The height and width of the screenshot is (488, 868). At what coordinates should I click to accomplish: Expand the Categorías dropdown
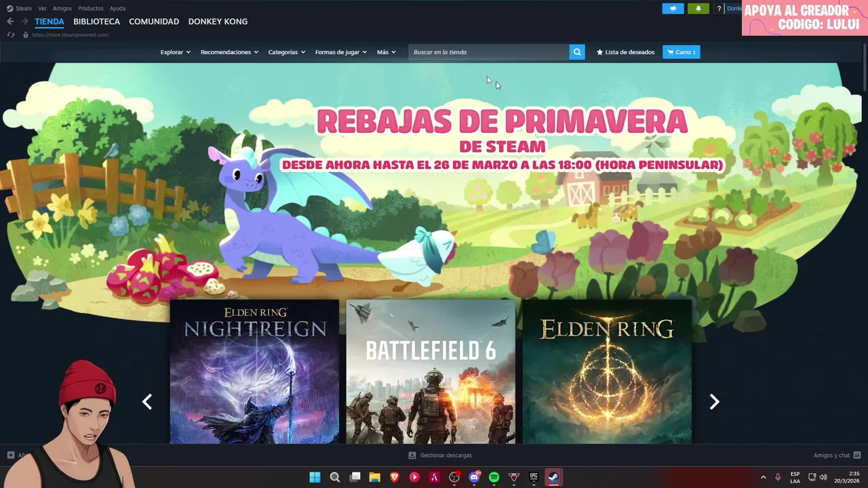286,52
